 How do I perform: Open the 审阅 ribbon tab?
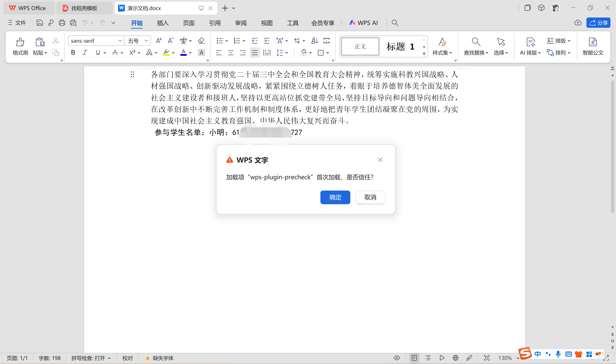[x=241, y=23]
